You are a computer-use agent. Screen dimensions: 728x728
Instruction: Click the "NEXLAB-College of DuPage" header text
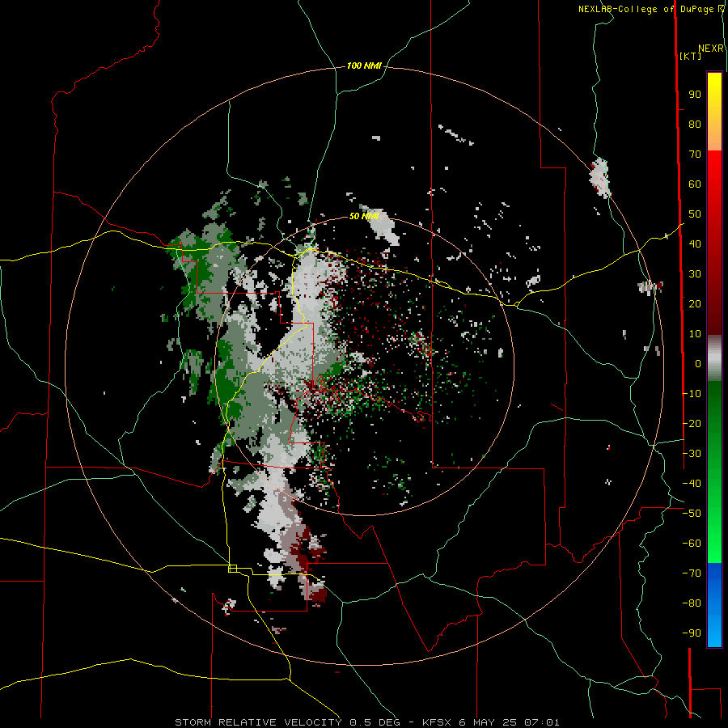[x=648, y=9]
